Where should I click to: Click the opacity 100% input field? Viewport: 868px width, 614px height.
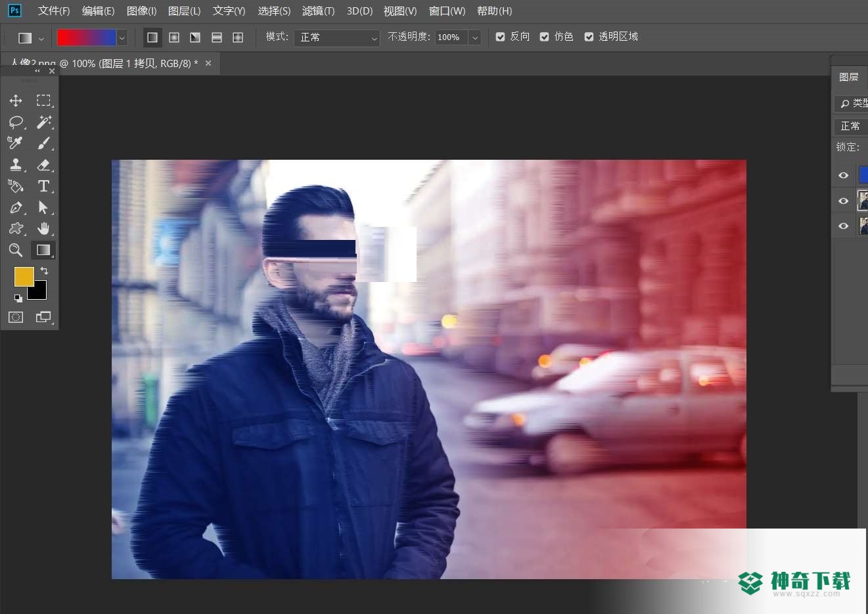pyautogui.click(x=451, y=37)
